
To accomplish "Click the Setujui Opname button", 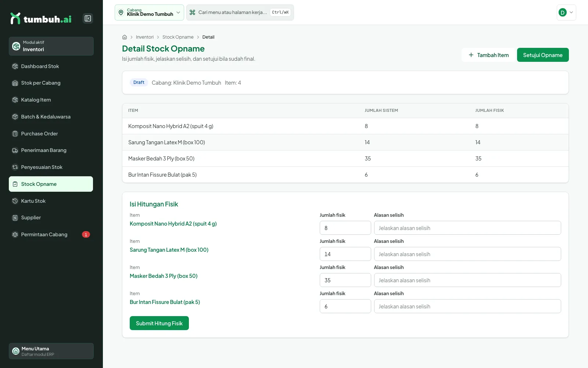I will click(543, 55).
